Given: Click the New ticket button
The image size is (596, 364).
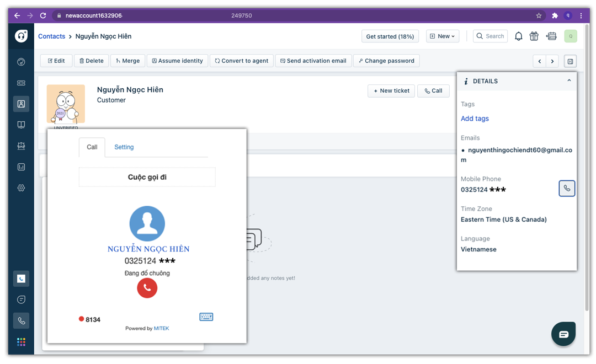Looking at the screenshot, I should 391,91.
